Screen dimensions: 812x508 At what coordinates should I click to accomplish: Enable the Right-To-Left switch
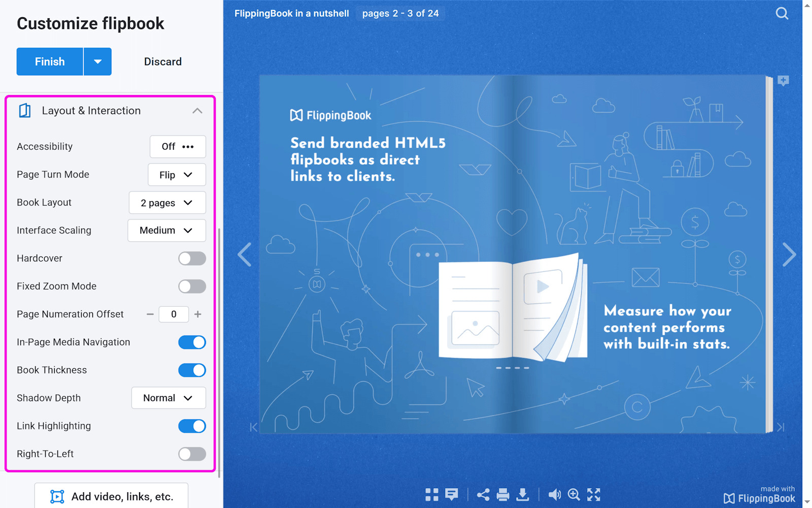pyautogui.click(x=192, y=454)
